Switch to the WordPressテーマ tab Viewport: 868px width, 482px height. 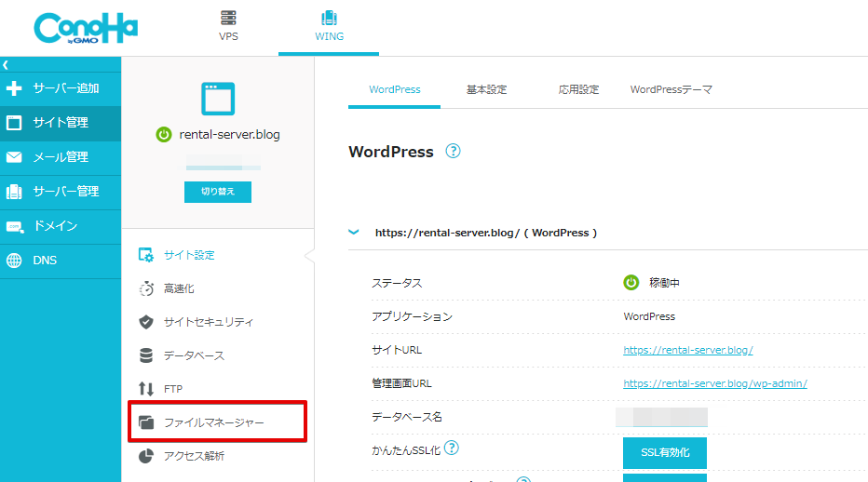pyautogui.click(x=671, y=89)
